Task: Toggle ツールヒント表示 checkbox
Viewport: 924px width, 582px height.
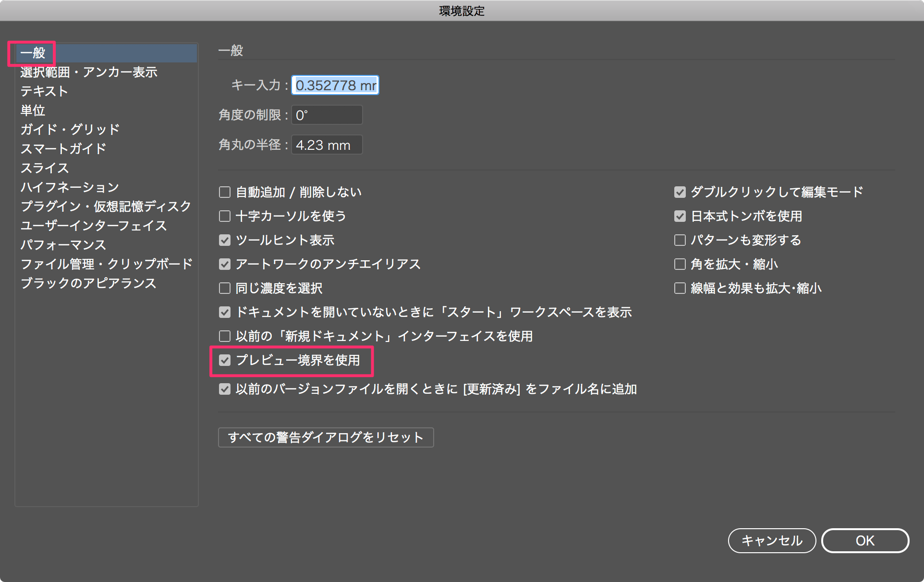Action: (225, 240)
